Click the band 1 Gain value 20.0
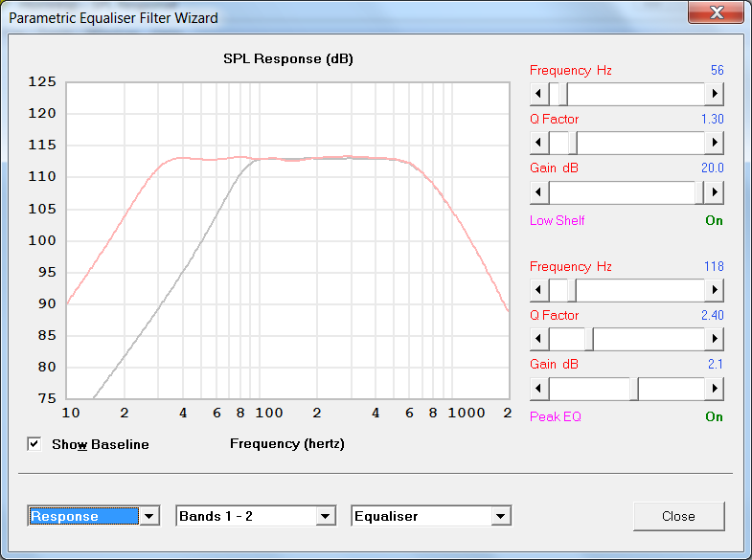This screenshot has width=752, height=560. pos(712,168)
